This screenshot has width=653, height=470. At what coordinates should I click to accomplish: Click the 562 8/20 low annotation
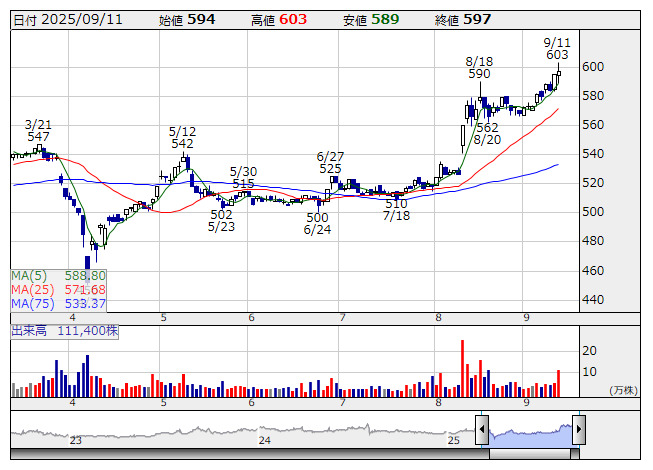pyautogui.click(x=487, y=134)
